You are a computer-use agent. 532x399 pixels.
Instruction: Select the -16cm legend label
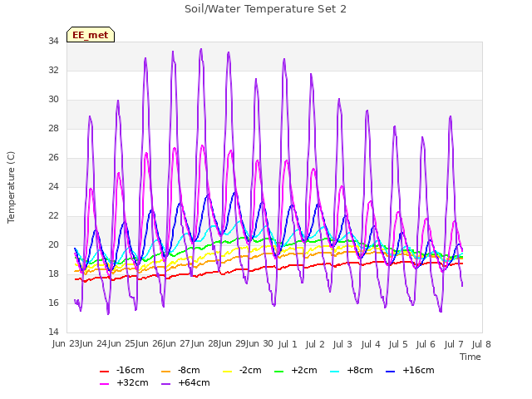131,370
